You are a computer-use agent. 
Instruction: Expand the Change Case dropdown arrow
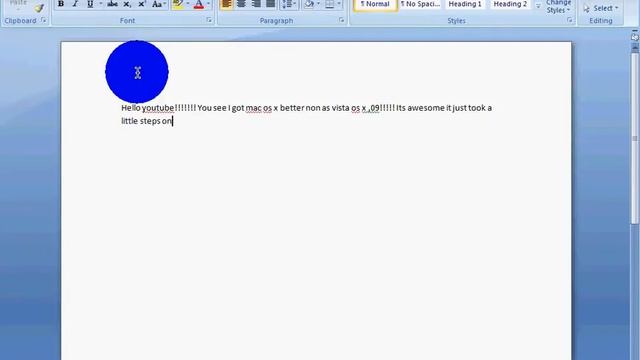click(x=165, y=4)
